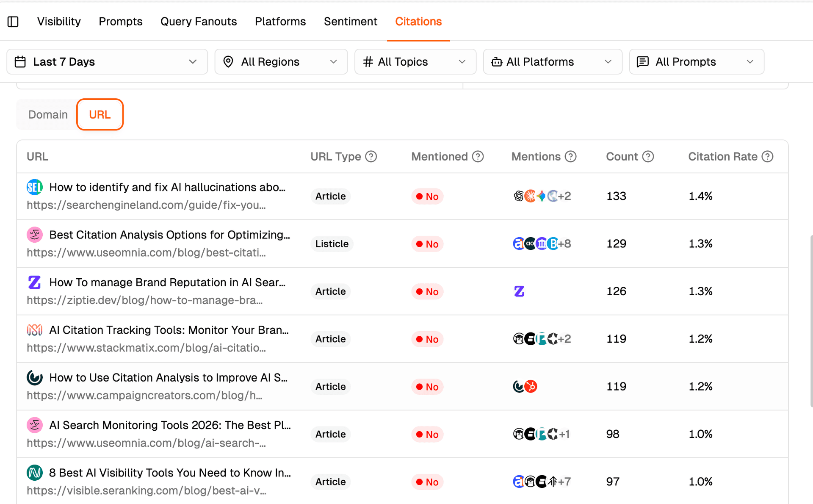
Task: Click the Mentions column help icon
Action: point(571,157)
